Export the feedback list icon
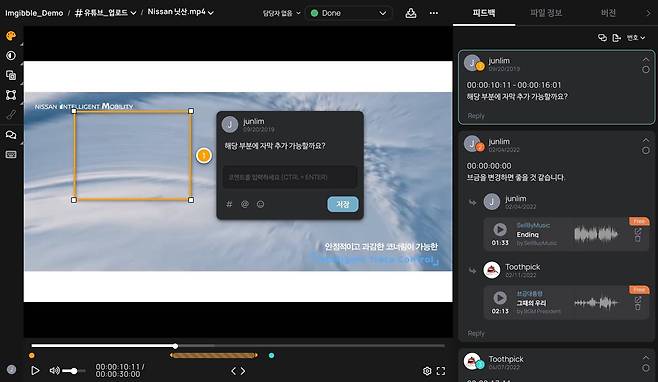658x382 pixels. click(616, 38)
